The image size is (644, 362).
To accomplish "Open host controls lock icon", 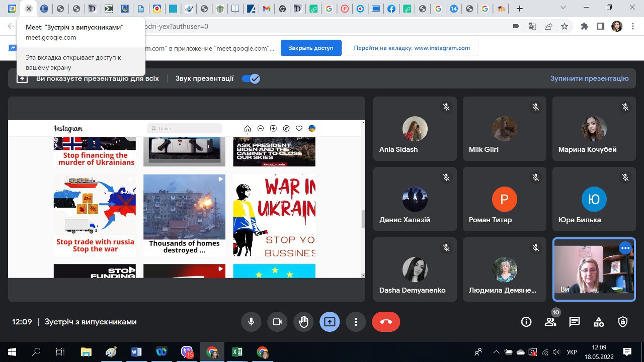I will pos(623,322).
